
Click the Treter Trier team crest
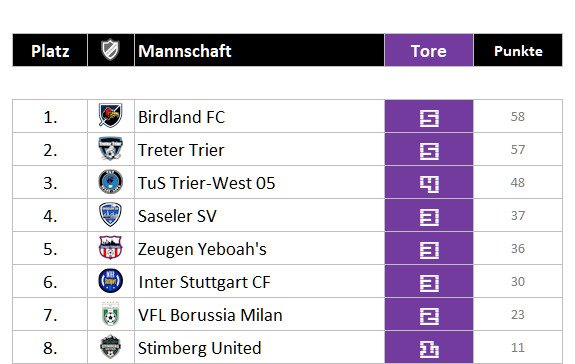click(110, 148)
